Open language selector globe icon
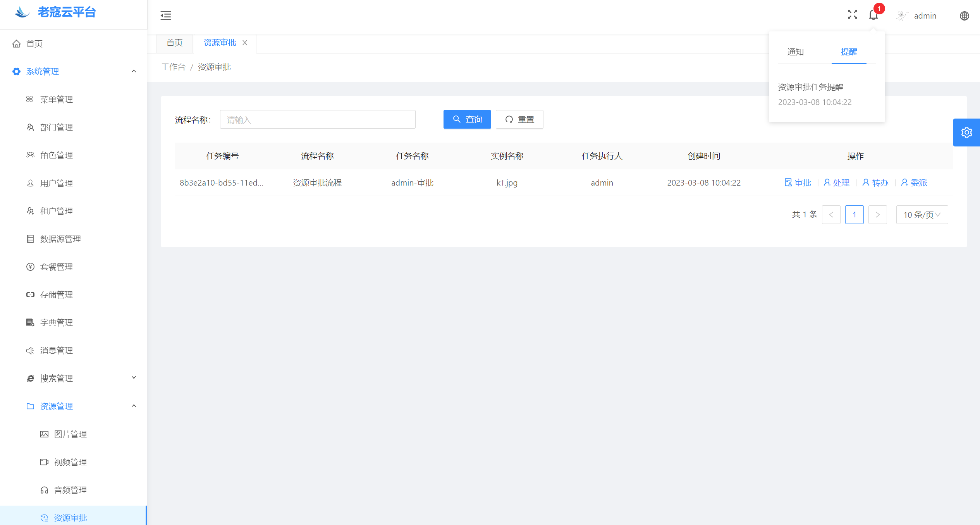 point(965,16)
